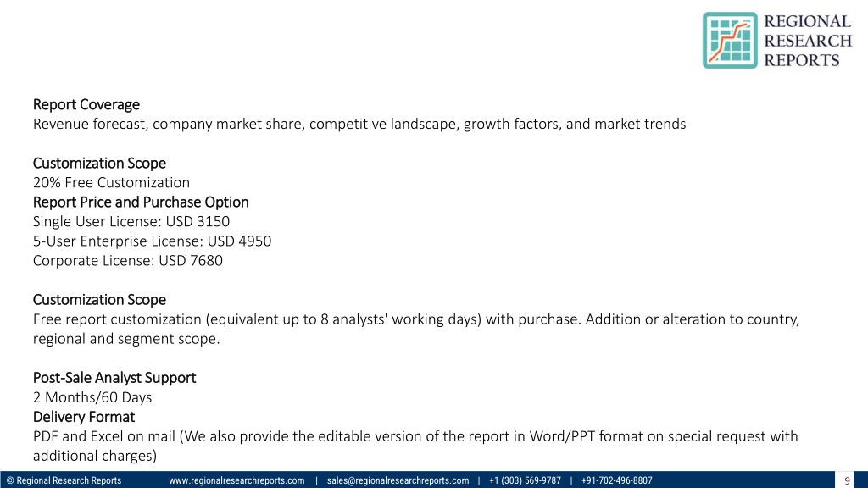Select the 20% Free Customization text
868x488 pixels.
pos(111,182)
